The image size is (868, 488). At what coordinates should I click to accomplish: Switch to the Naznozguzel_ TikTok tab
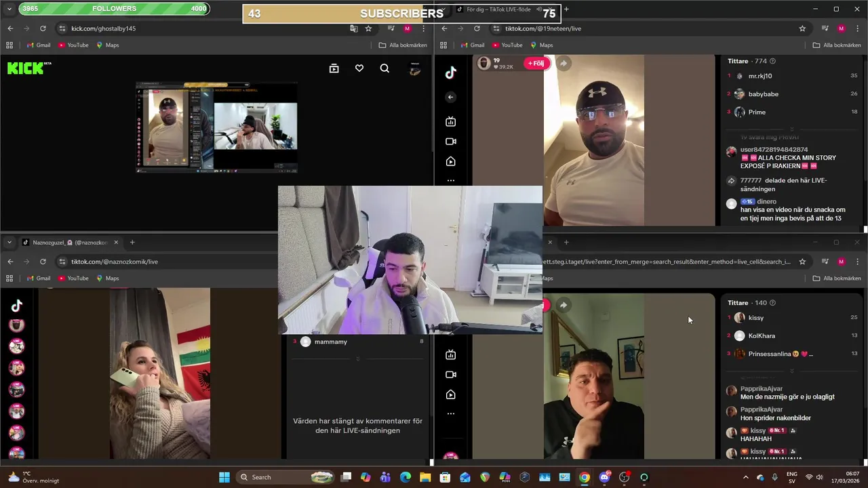71,243
